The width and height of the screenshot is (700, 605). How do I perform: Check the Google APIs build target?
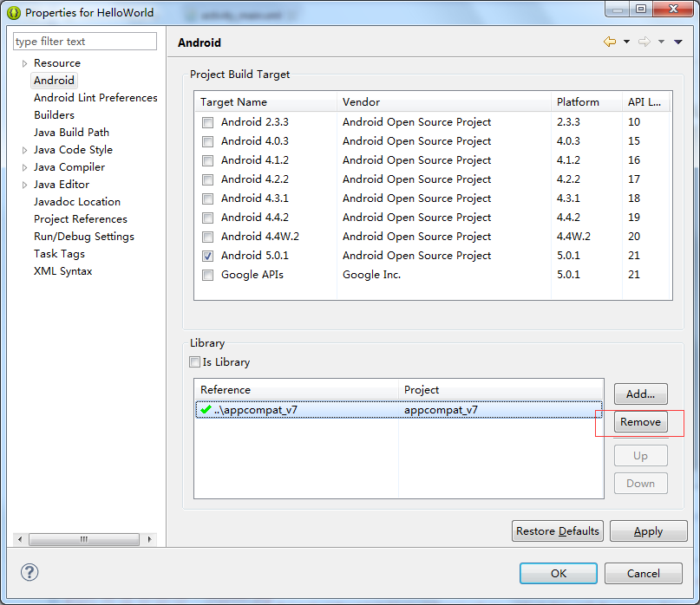coord(206,275)
